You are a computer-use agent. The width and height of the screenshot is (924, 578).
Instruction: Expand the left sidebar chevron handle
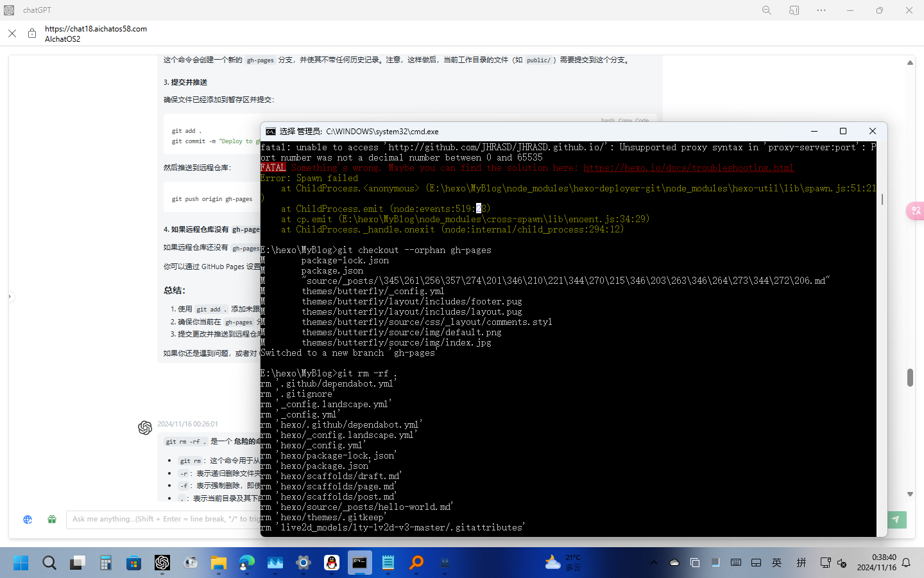click(x=10, y=297)
